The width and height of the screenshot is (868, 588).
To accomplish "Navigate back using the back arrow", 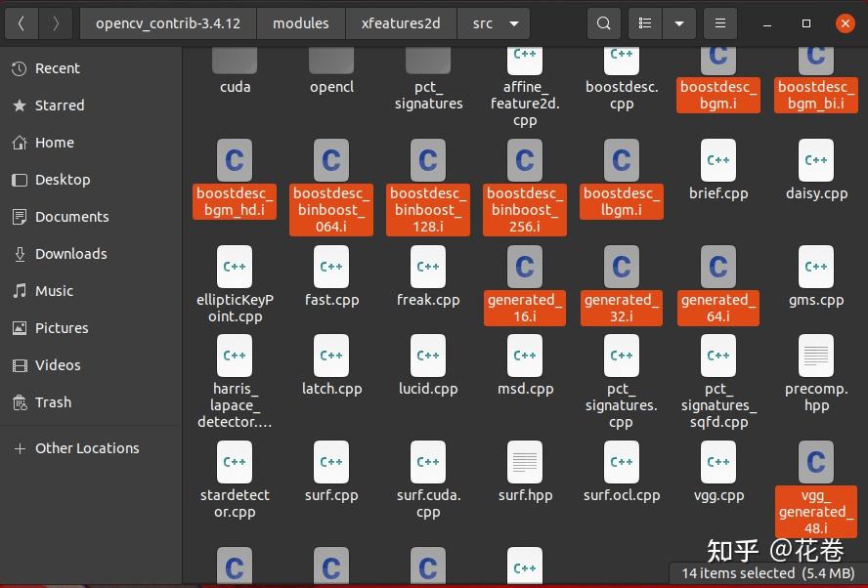I will tap(21, 22).
